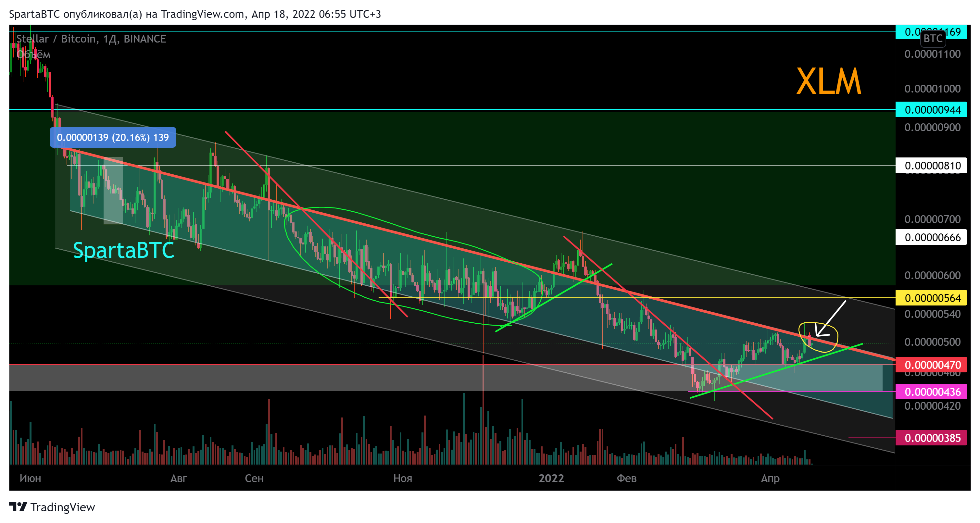The width and height of the screenshot is (980, 523).
Task: Click the yellow 0.00000564 price label
Action: click(x=931, y=298)
